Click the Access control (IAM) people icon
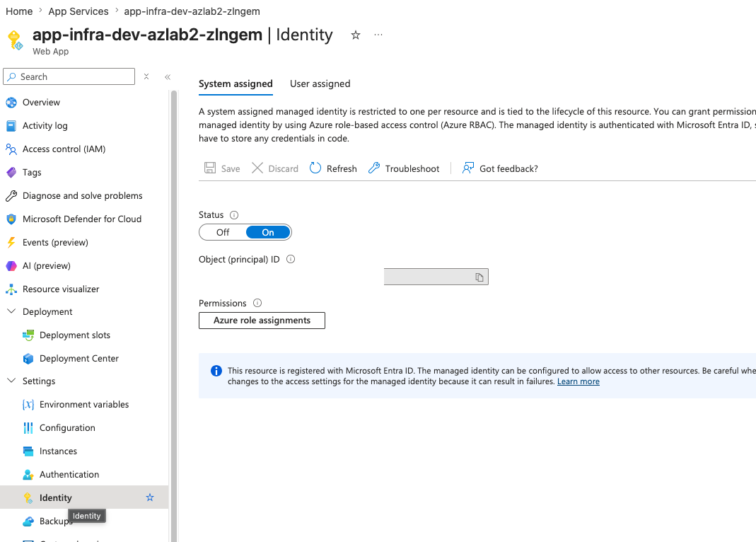The width and height of the screenshot is (756, 542). [x=11, y=149]
